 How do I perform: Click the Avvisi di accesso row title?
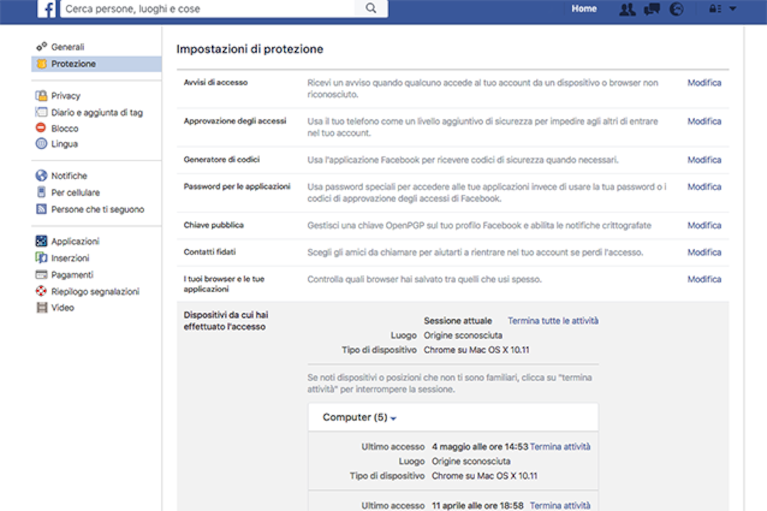click(216, 83)
